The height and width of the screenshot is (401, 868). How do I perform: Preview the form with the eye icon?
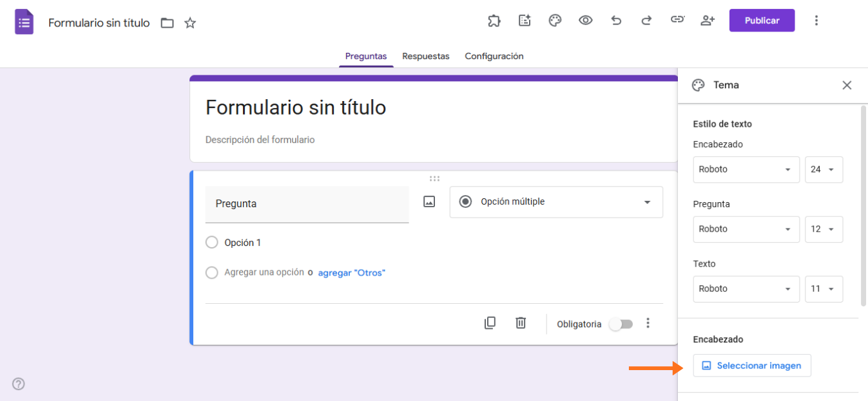pos(585,20)
